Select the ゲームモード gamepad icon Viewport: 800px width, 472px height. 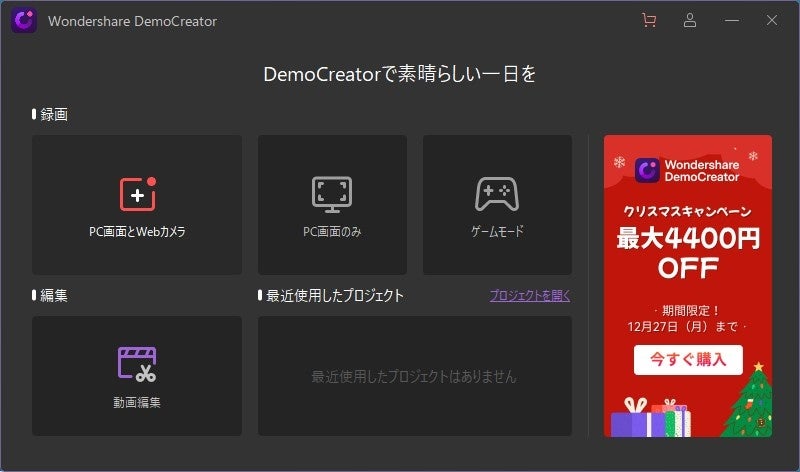coord(497,194)
